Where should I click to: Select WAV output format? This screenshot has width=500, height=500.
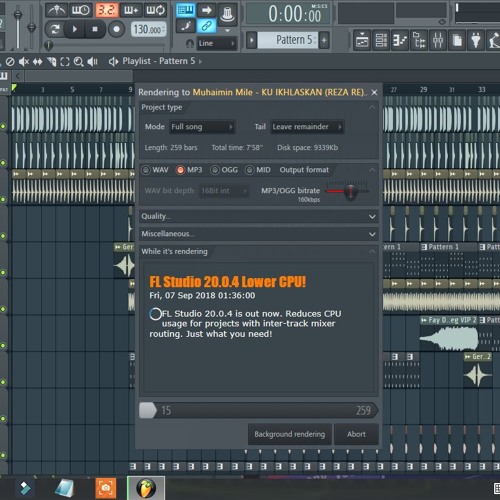(x=146, y=170)
